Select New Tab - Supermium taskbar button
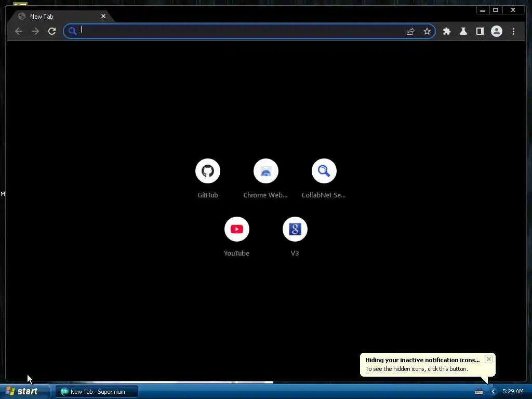 (x=97, y=392)
